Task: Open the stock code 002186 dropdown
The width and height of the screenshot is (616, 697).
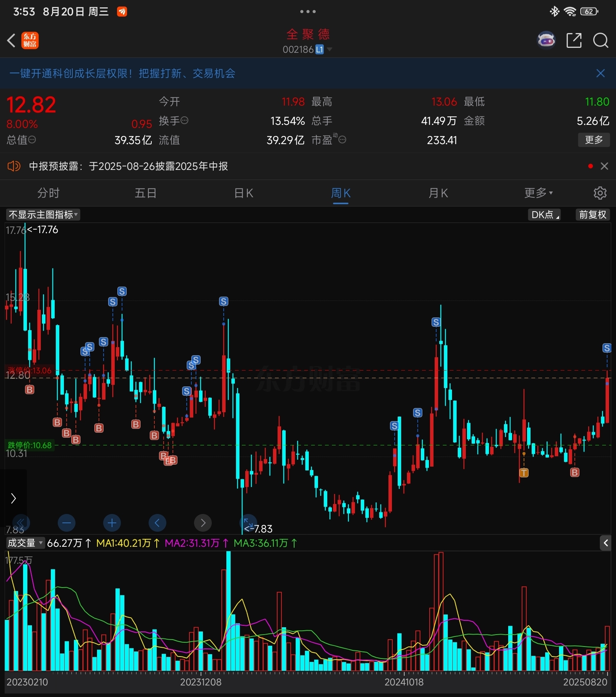Action: click(x=307, y=49)
